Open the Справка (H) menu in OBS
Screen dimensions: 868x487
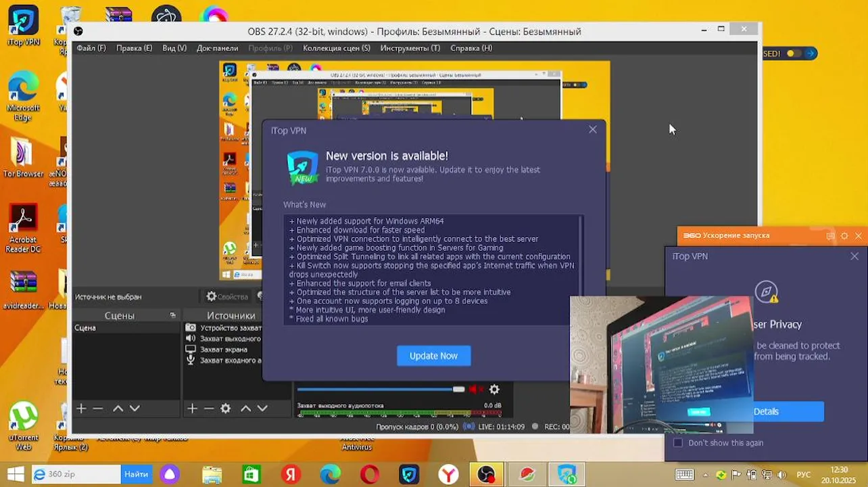(471, 48)
